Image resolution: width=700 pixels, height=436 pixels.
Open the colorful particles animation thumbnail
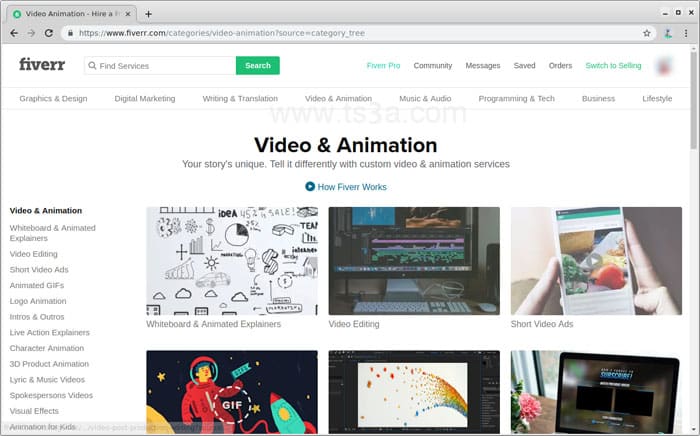[414, 392]
